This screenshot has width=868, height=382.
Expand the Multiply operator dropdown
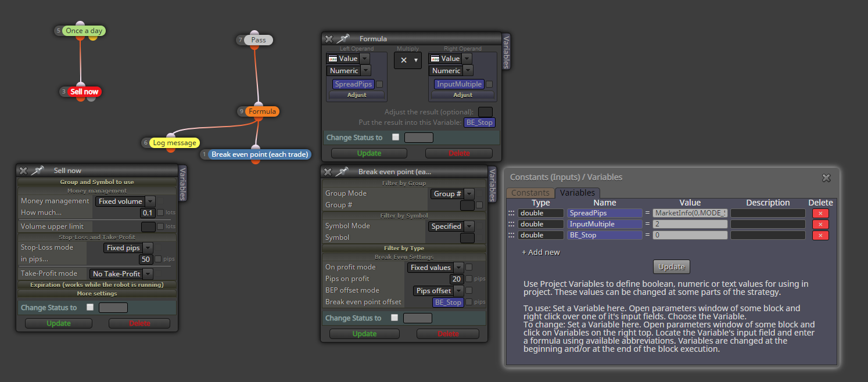pos(408,60)
